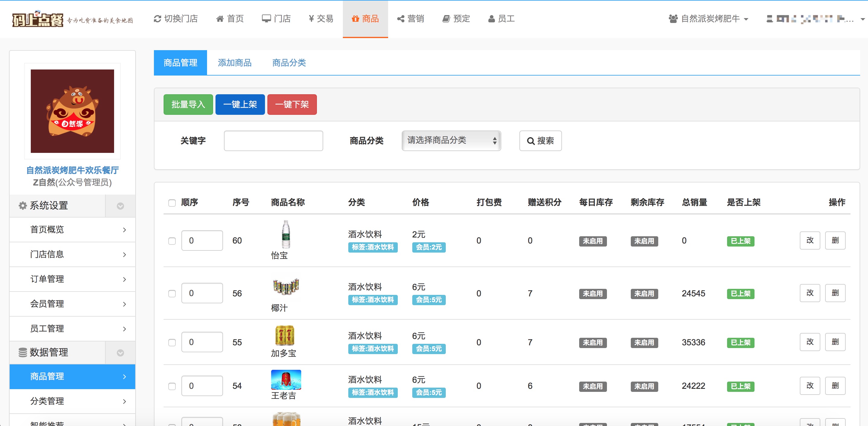The height and width of the screenshot is (426, 868).
Task: Click the gear icon in 系统设置
Action: (23, 206)
